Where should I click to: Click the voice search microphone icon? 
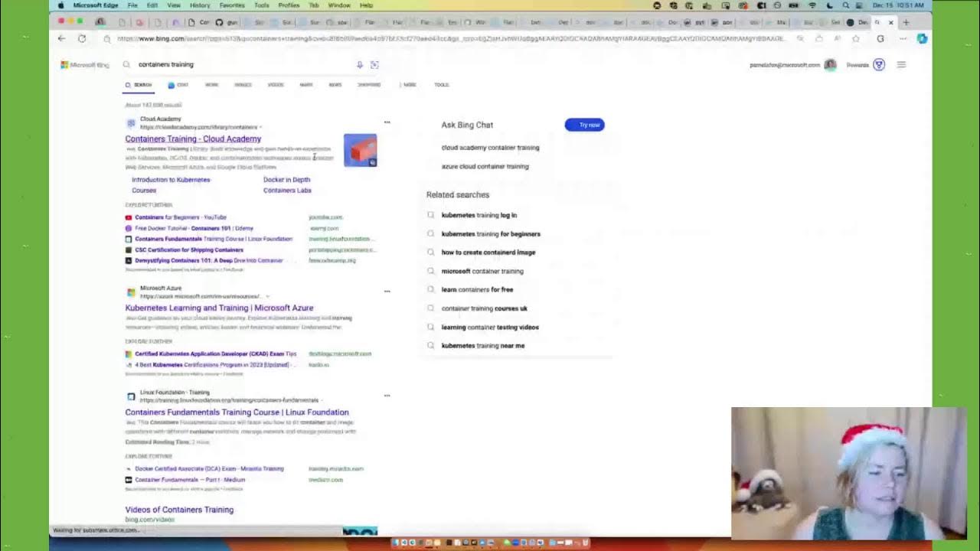pos(359,65)
